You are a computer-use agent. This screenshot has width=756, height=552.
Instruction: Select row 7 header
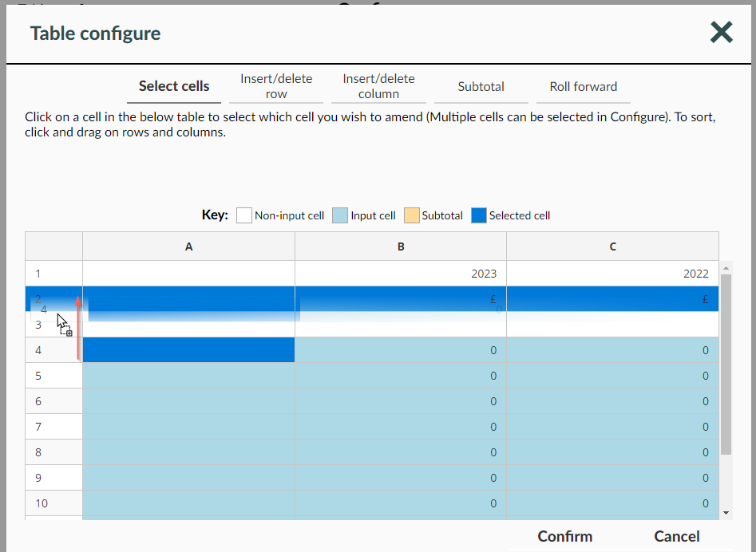pyautogui.click(x=53, y=427)
